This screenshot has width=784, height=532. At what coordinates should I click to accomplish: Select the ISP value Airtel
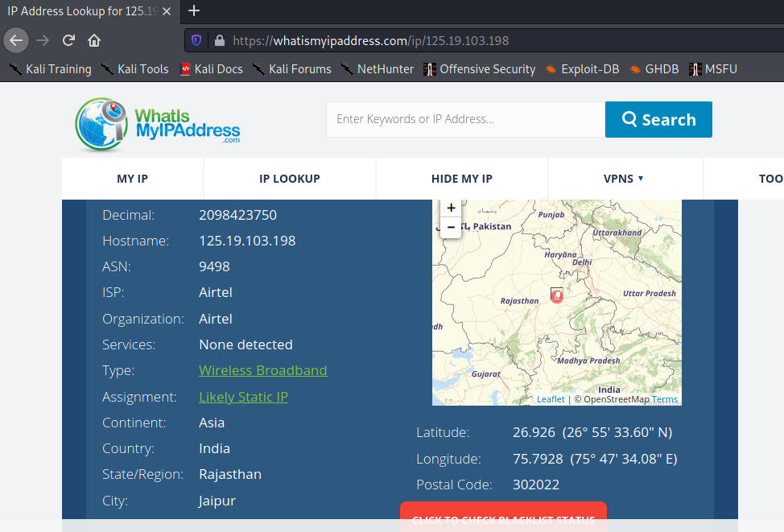pos(216,292)
